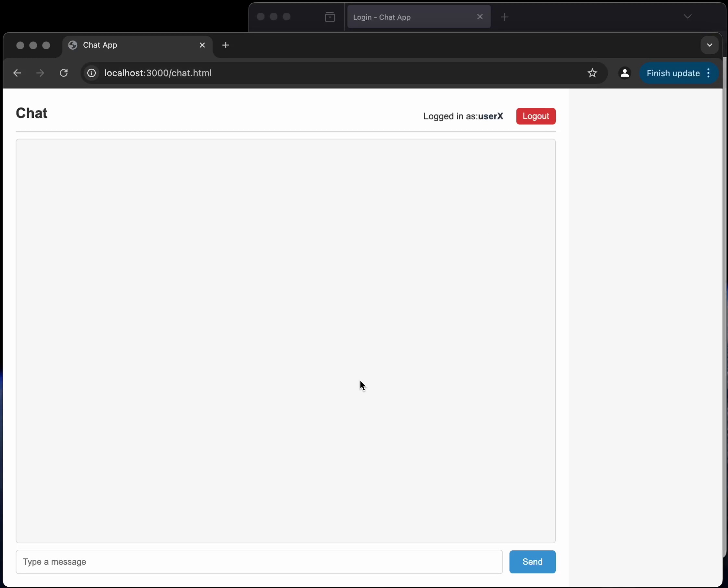This screenshot has height=588, width=728.
Task: Click the browser back navigation icon
Action: coord(18,73)
